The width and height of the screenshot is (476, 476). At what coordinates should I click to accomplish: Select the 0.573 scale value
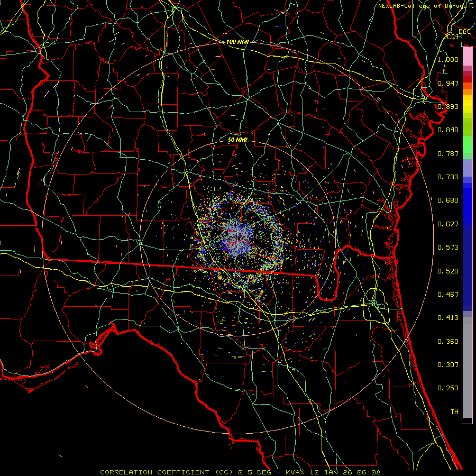[x=448, y=248]
